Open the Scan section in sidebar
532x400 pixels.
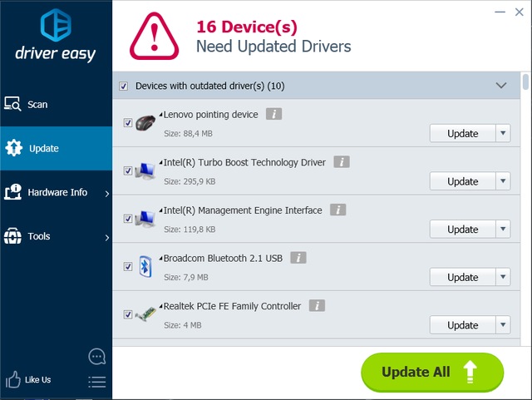[37, 105]
